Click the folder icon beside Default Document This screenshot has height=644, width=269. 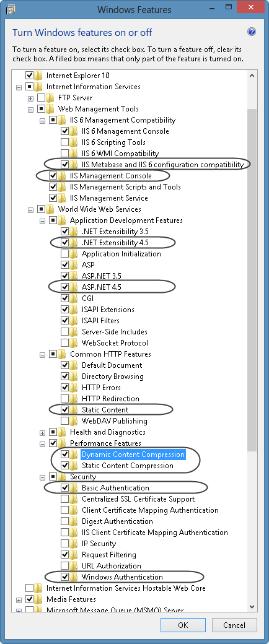tap(74, 365)
